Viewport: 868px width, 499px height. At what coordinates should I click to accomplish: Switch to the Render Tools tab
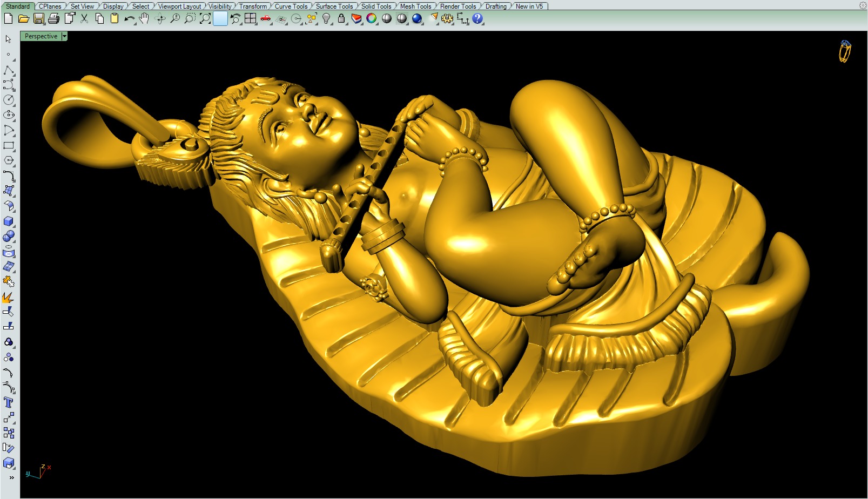[458, 6]
